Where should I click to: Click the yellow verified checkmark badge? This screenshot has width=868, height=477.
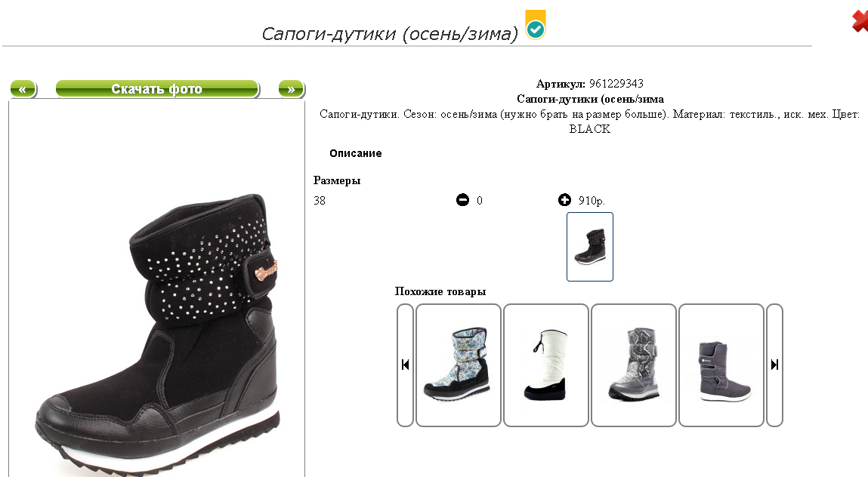click(x=536, y=25)
